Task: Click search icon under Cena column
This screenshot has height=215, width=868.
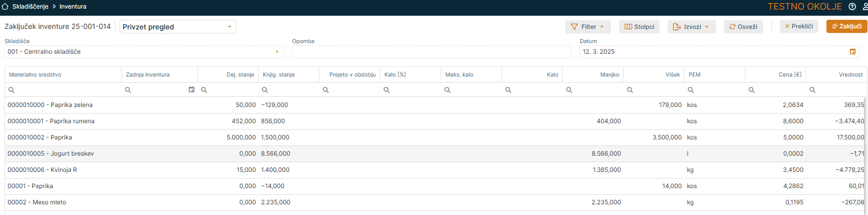Action: 752,90
